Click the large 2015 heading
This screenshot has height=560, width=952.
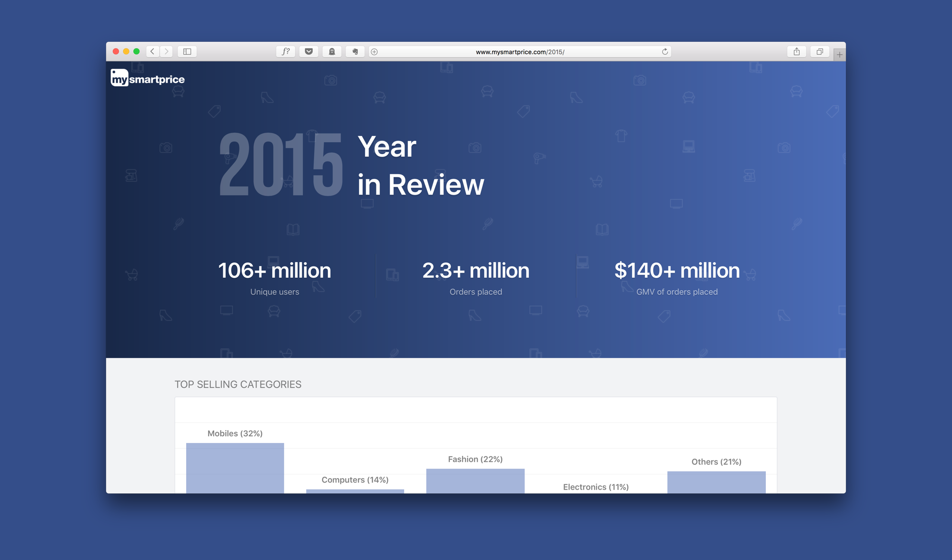coord(281,164)
